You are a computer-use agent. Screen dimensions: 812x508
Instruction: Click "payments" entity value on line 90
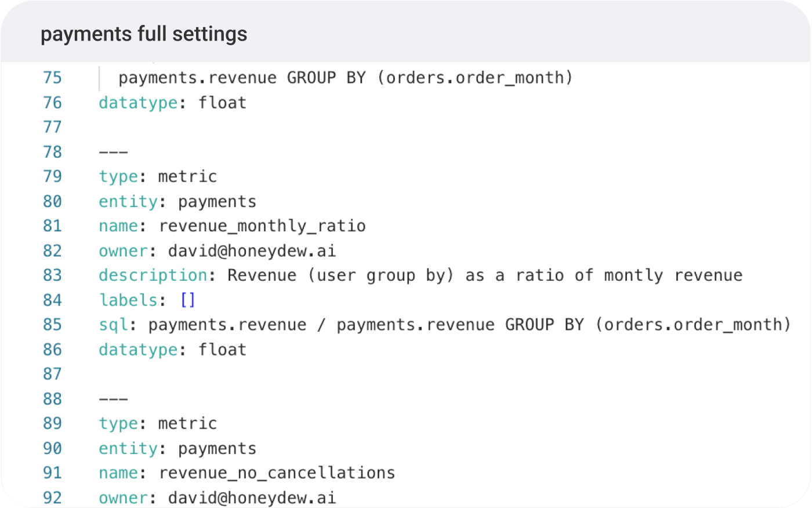(x=217, y=448)
